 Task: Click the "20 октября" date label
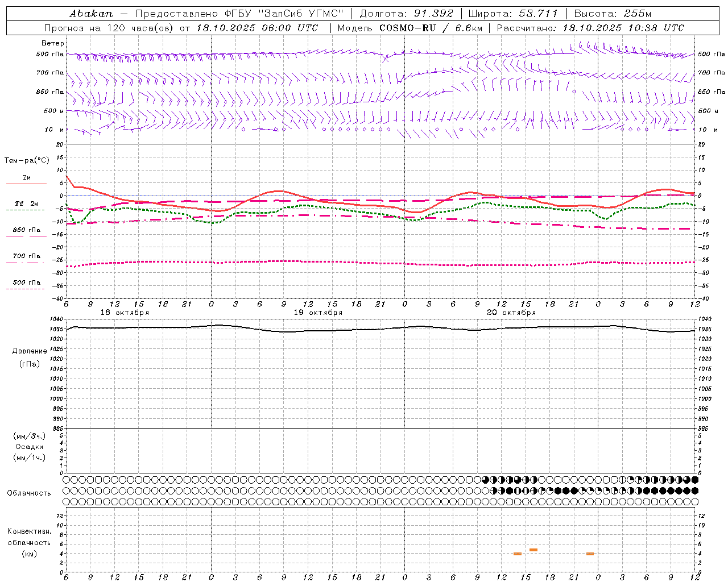(511, 313)
